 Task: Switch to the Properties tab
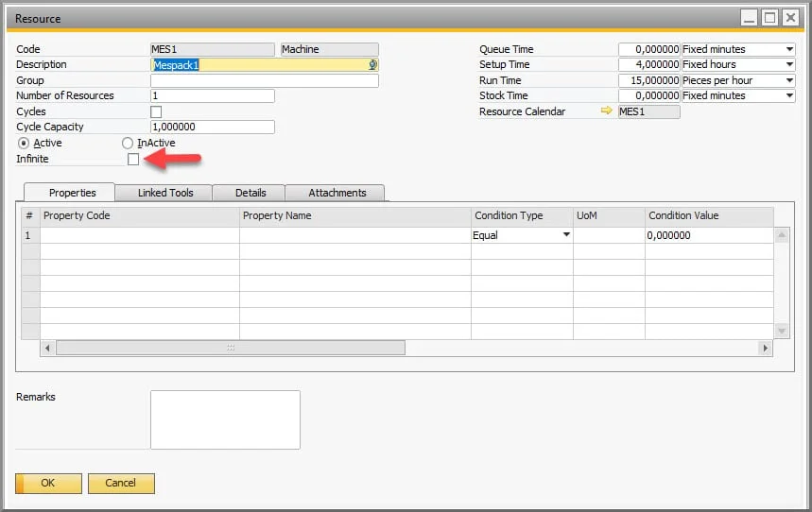69,193
